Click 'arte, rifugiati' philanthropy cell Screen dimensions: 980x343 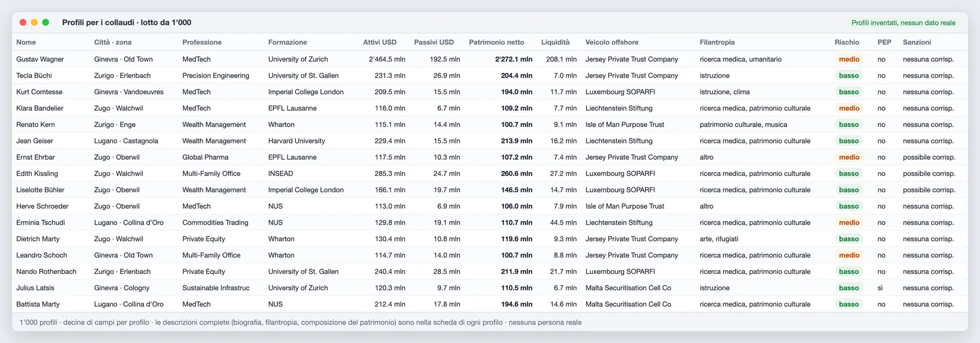719,239
